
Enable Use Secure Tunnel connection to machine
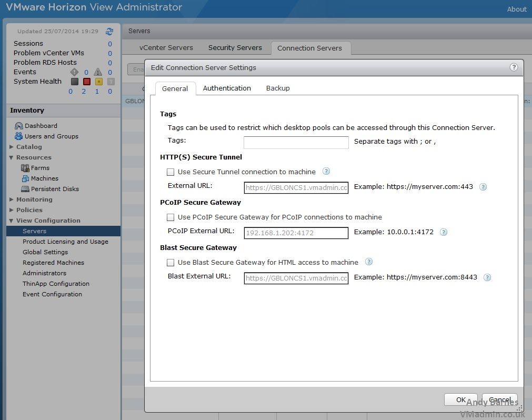170,172
